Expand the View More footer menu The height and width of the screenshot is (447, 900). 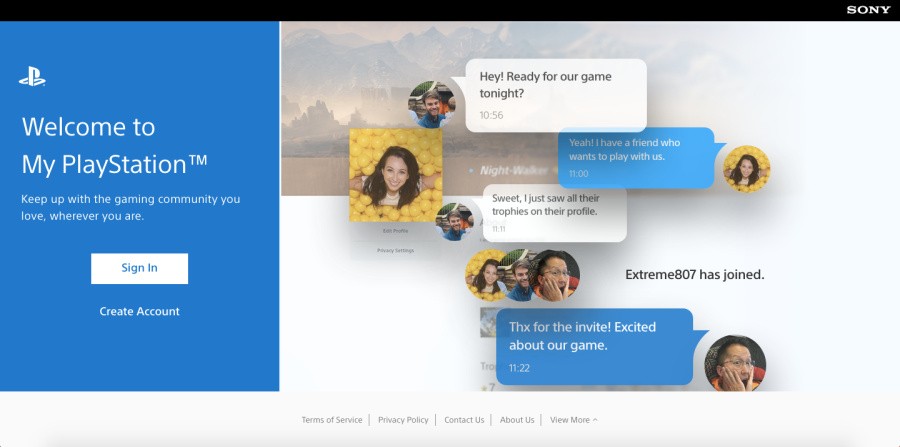573,419
